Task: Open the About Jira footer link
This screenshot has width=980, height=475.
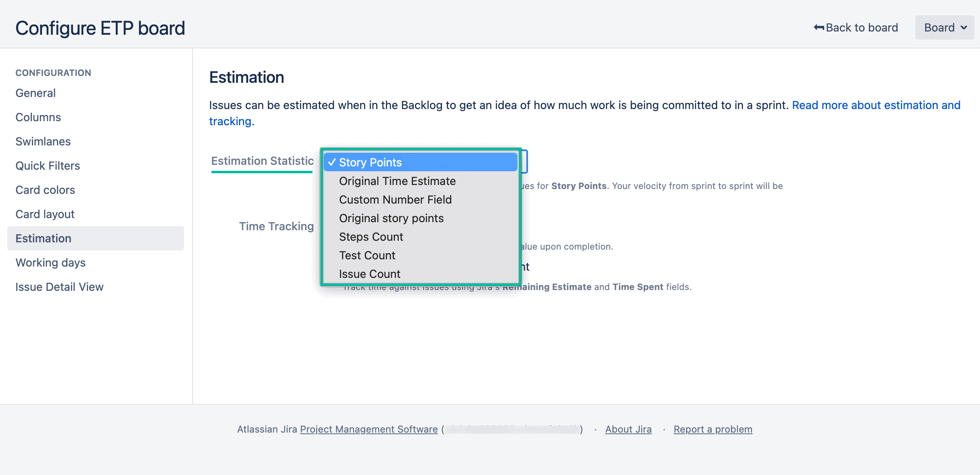Action: coord(628,429)
